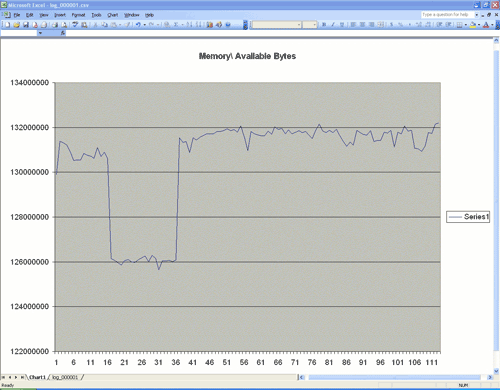Screen dimensions: 500x390
Task: Click the Open folder toolbar icon
Action: [17, 25]
